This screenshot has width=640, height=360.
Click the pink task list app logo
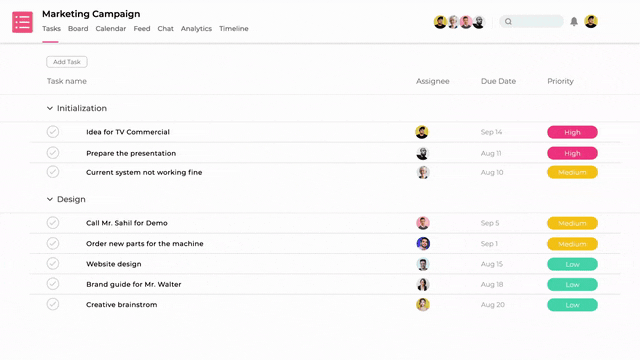22,22
